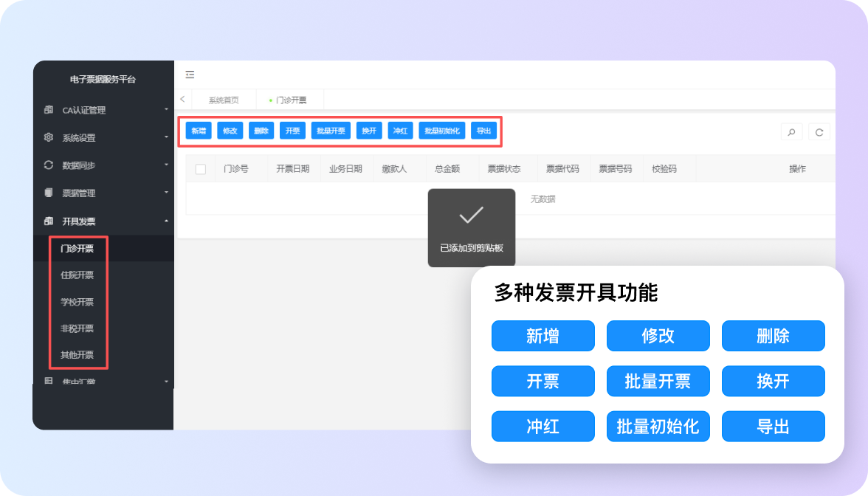Click the small 删除 toolbar button
This screenshot has height=496, width=868.
click(x=261, y=131)
